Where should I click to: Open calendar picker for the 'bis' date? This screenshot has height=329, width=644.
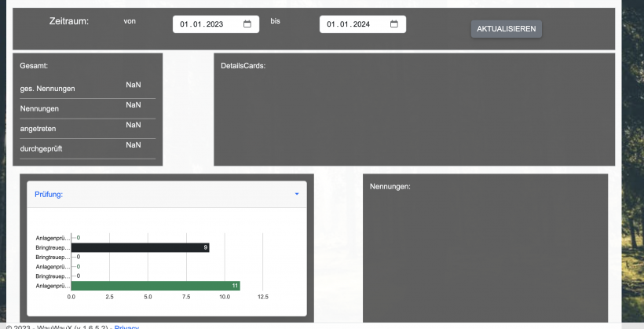[394, 24]
